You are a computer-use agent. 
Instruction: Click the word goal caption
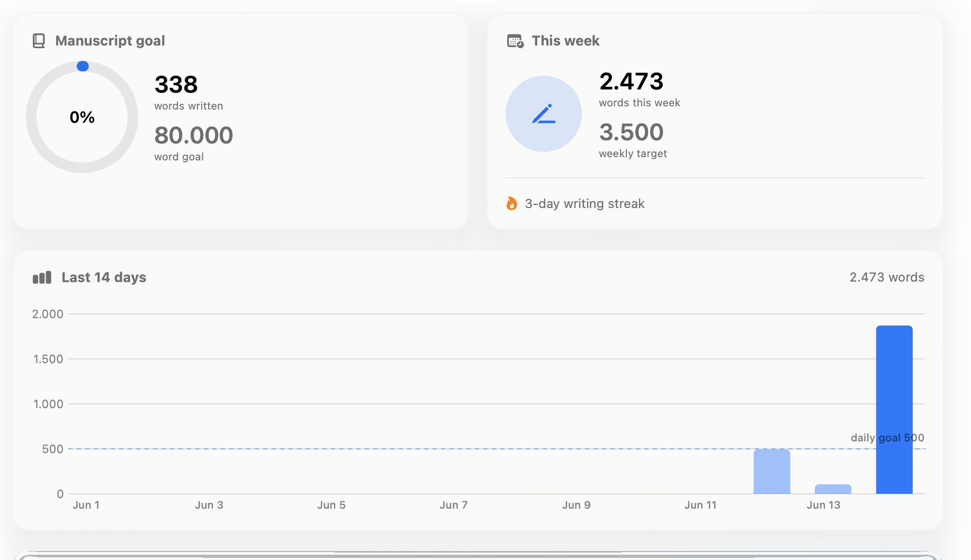[x=179, y=157]
